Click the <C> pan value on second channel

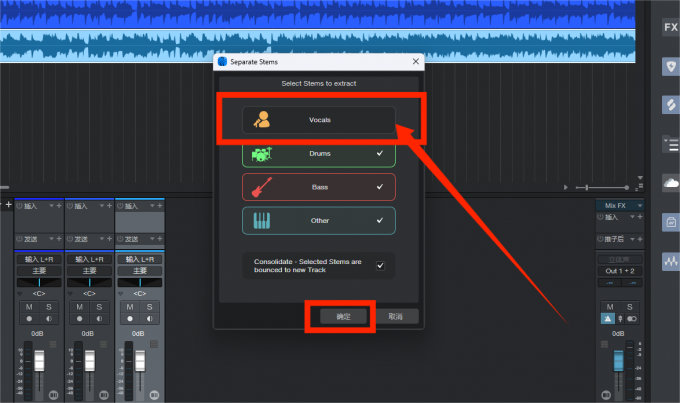pyautogui.click(x=89, y=294)
